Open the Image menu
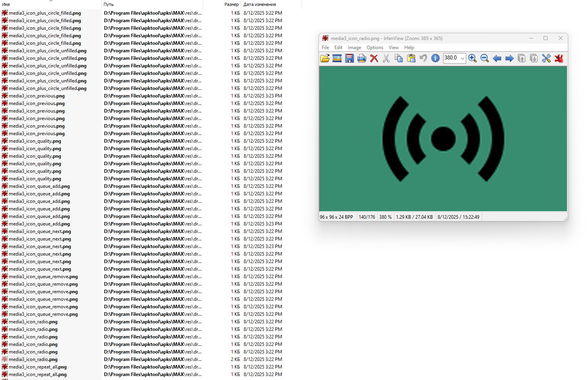Screen dimensions: 588x380 tap(354, 48)
